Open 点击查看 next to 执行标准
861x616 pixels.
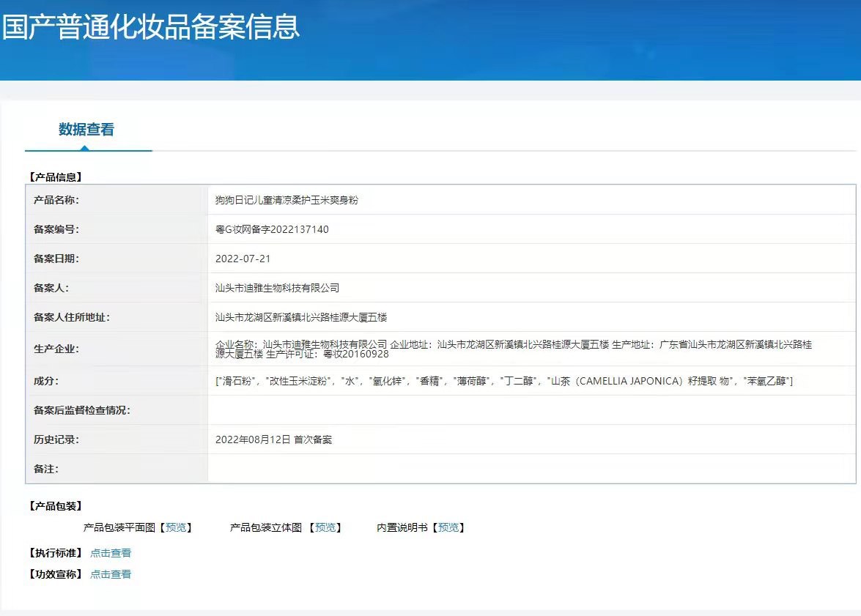point(111,553)
